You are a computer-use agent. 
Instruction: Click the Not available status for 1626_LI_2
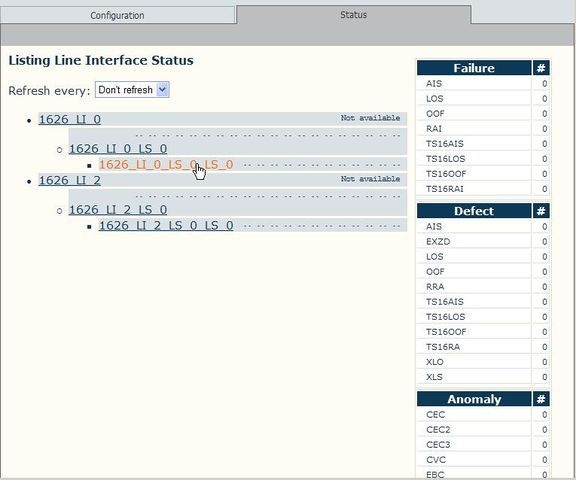(x=370, y=179)
